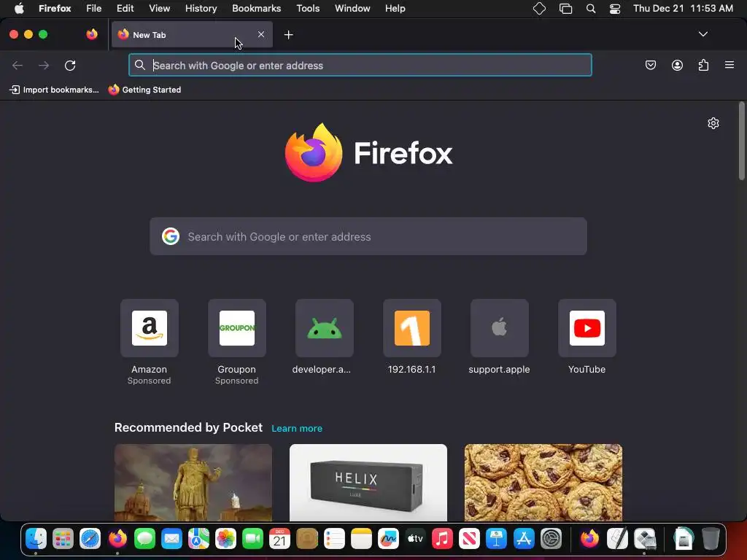Open the new tab page settings gear
The height and width of the screenshot is (560, 747).
pyautogui.click(x=713, y=123)
